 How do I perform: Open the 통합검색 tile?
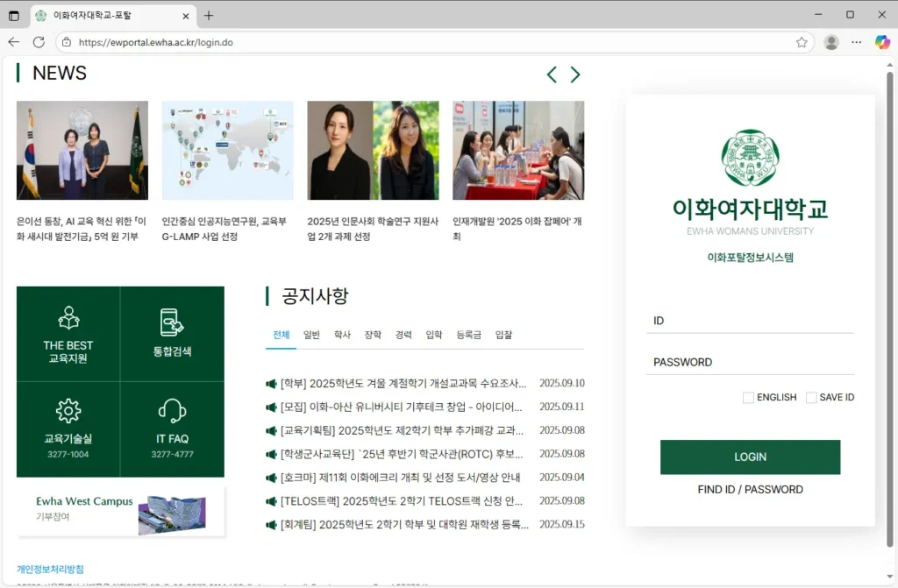[x=173, y=334]
